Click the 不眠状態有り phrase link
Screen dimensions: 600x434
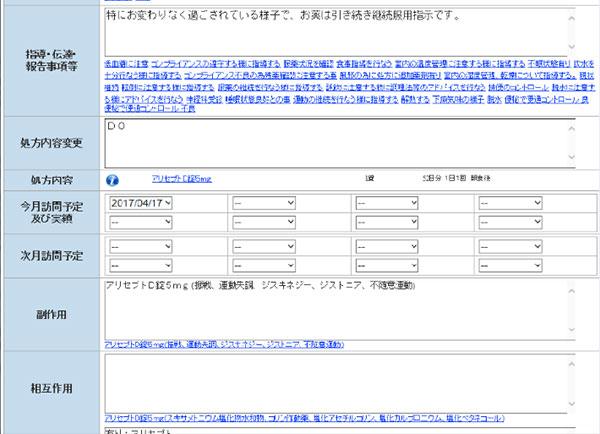549,64
